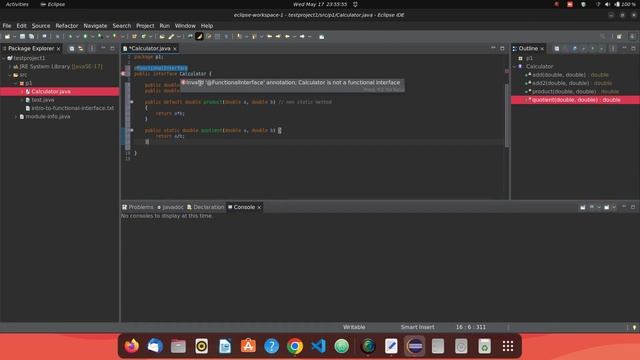Open the Outline view menu dots

point(613,49)
